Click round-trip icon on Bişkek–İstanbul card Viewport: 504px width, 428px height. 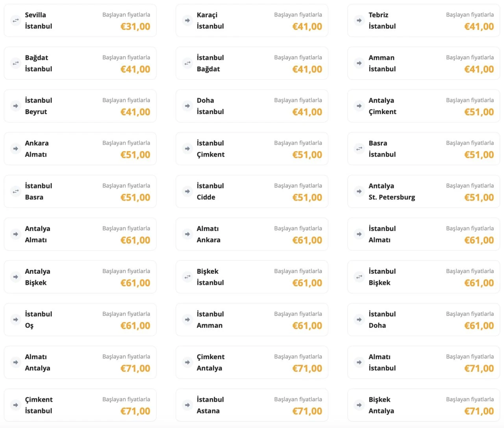coord(187,277)
